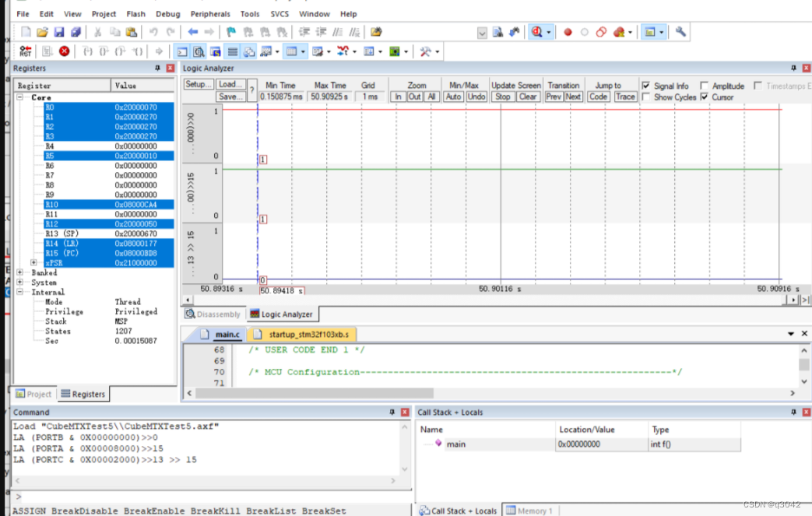Expand the Banked register group

pos(19,272)
